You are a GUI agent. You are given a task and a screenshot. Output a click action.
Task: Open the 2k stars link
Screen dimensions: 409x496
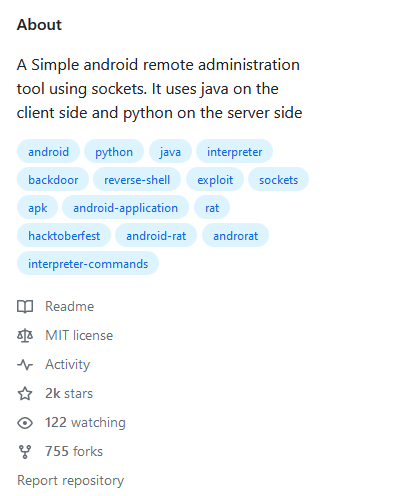point(69,393)
